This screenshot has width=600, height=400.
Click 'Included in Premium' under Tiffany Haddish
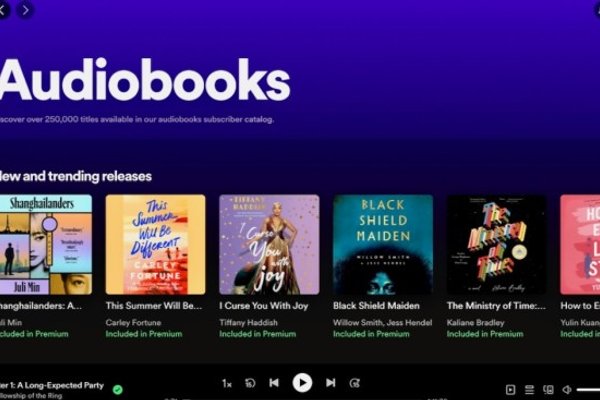tap(258, 334)
